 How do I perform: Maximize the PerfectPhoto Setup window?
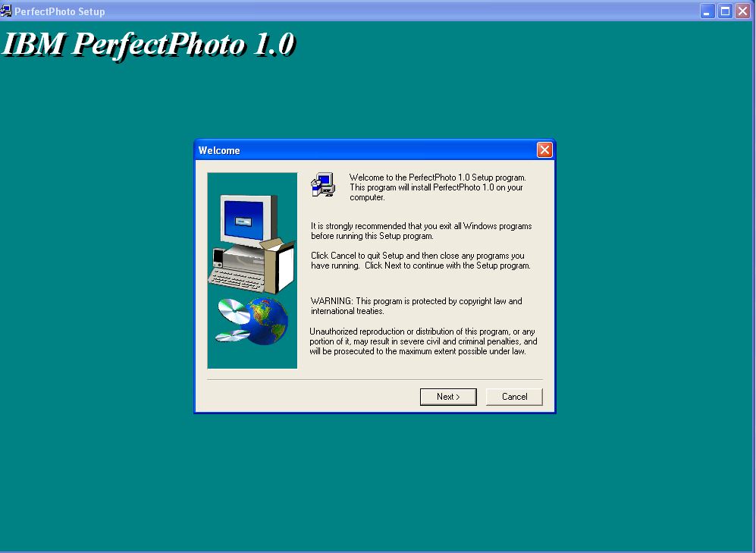click(x=725, y=11)
